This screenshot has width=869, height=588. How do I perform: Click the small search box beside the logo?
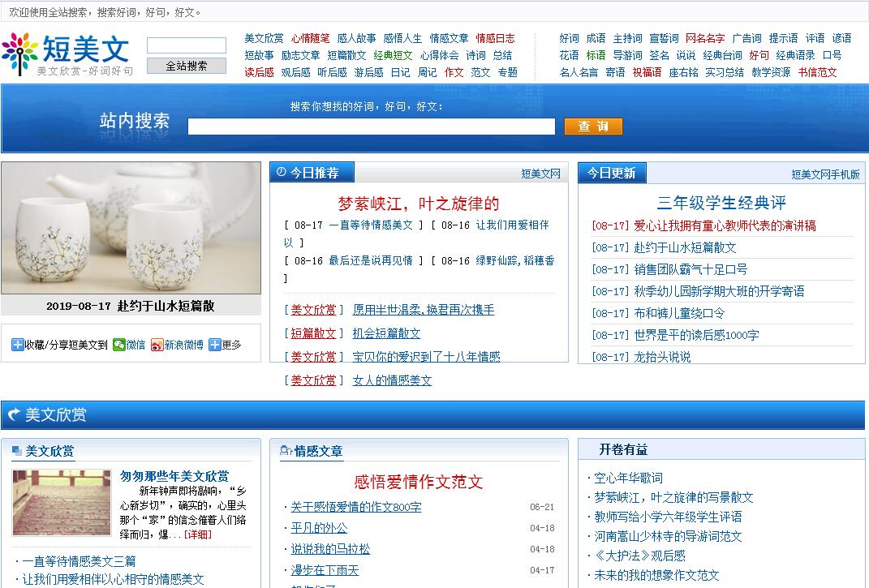click(x=186, y=45)
